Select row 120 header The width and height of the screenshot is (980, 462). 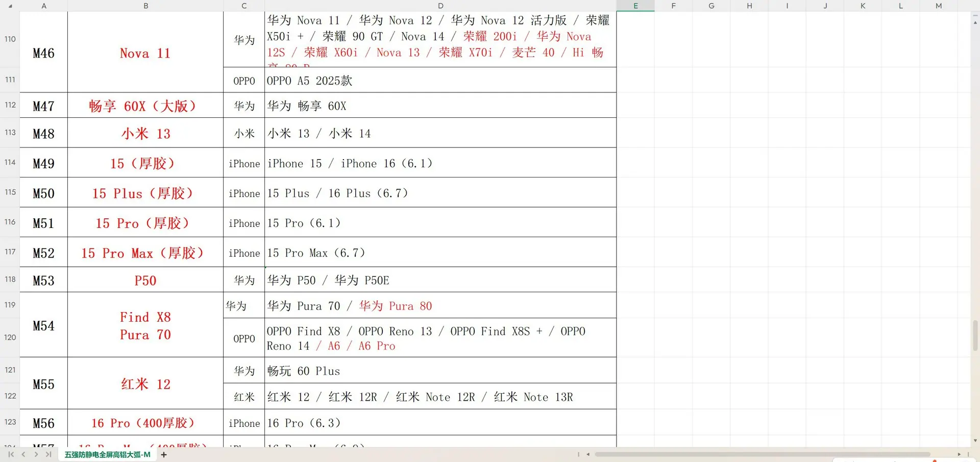[x=10, y=338]
